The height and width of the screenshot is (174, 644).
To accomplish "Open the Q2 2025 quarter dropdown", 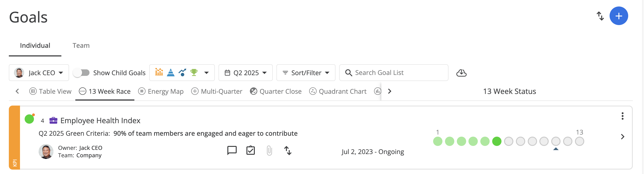I will point(246,73).
